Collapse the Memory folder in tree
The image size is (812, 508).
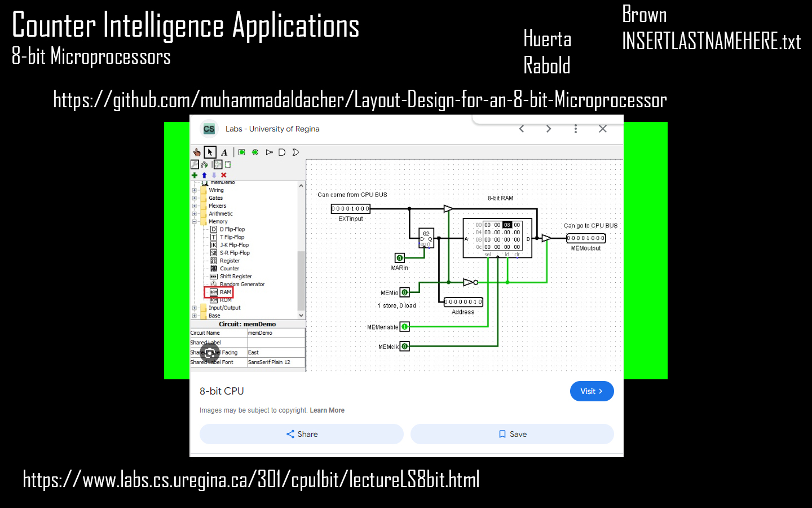click(195, 222)
